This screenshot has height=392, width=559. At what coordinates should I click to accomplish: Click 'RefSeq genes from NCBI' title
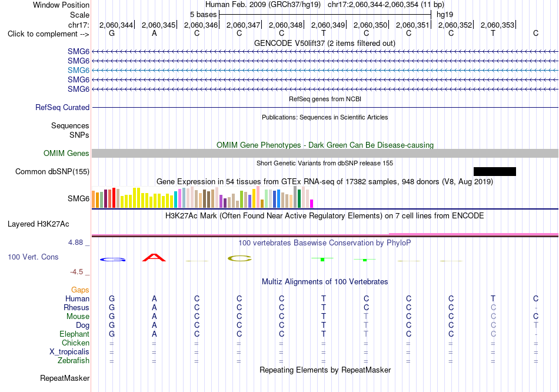[325, 99]
